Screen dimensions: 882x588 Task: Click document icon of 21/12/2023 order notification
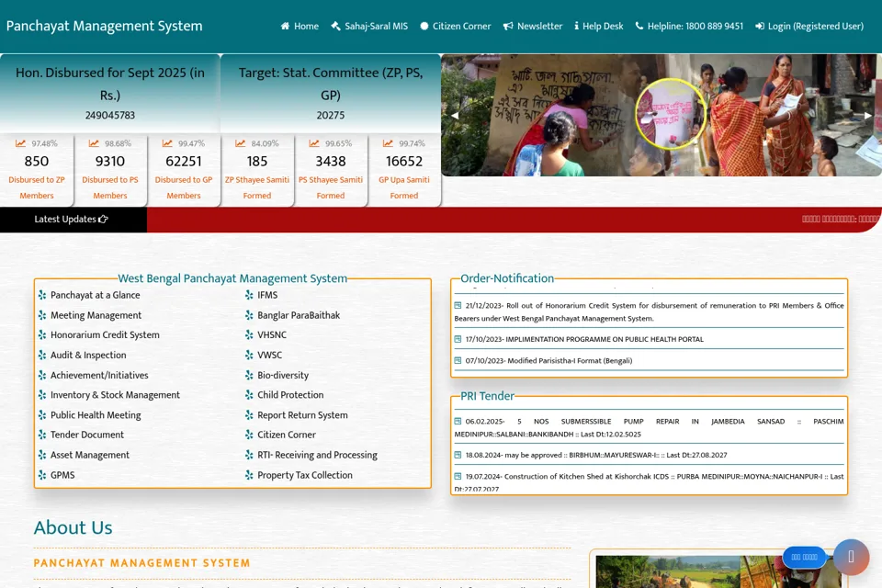click(458, 306)
